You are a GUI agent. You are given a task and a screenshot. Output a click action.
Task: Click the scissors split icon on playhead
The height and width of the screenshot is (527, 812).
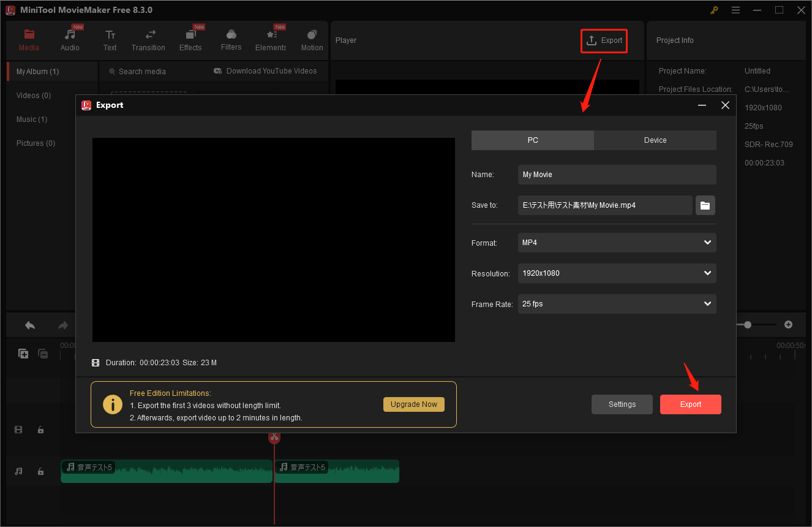[274, 437]
